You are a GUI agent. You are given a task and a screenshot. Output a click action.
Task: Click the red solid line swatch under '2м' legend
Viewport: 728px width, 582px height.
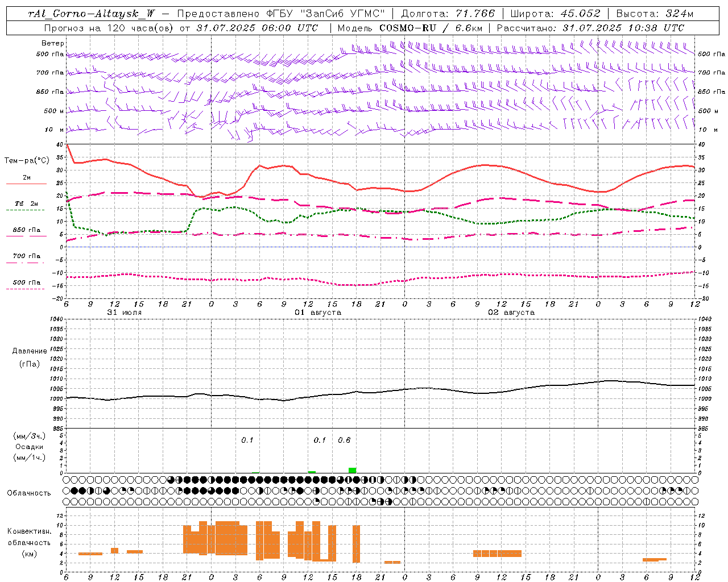(x=26, y=184)
